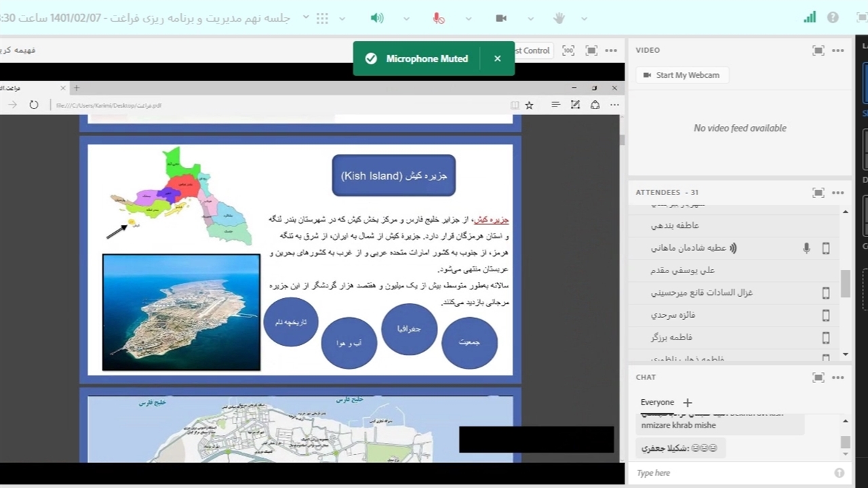Click the connection status signal bars icon
Screen dimensions: 868x488
(x=810, y=18)
